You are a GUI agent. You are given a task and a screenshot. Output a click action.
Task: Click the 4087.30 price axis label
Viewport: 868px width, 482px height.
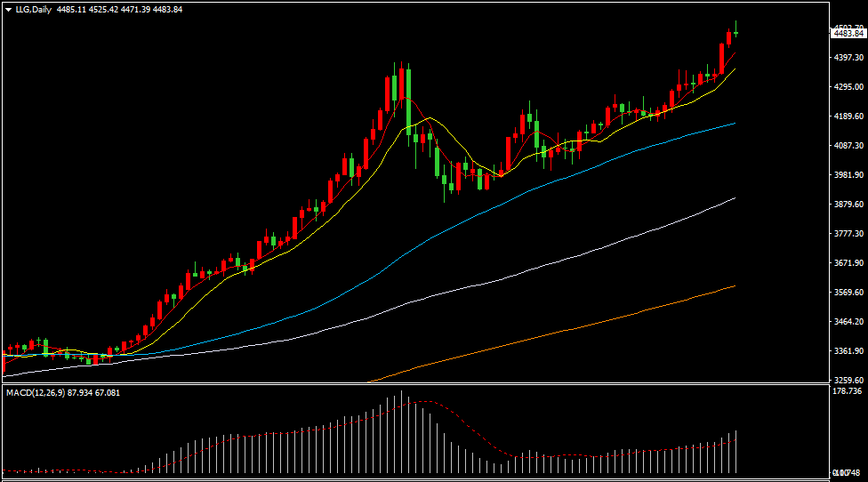point(848,146)
